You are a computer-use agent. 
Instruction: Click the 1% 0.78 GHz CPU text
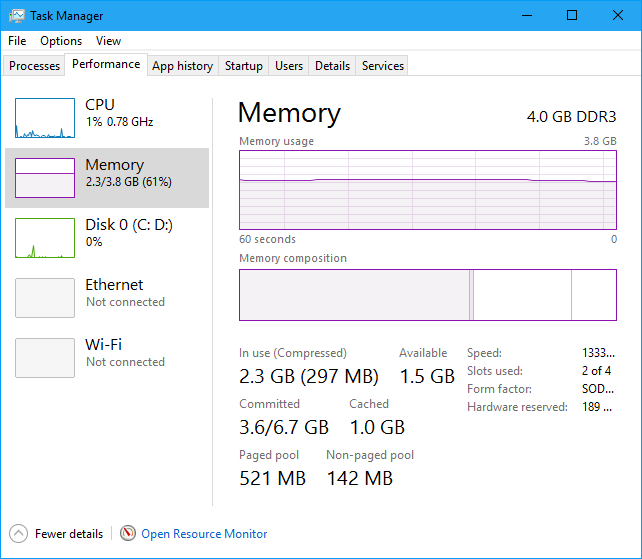119,122
